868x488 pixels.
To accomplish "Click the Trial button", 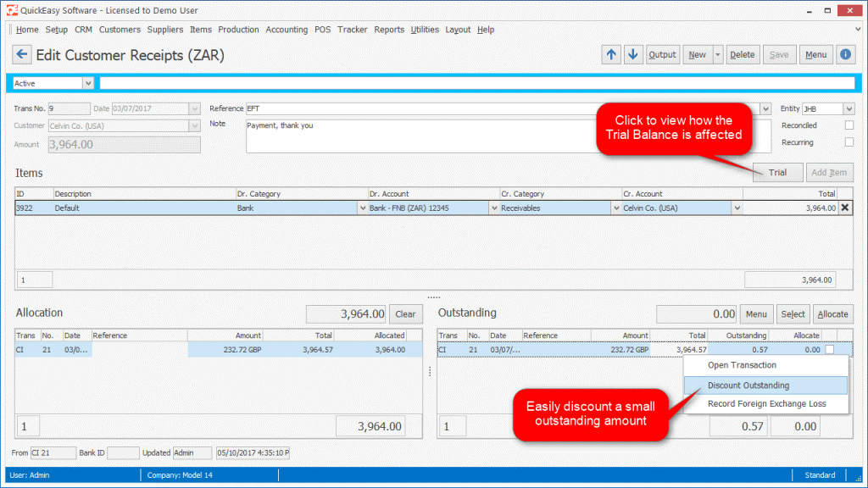I will click(x=778, y=173).
